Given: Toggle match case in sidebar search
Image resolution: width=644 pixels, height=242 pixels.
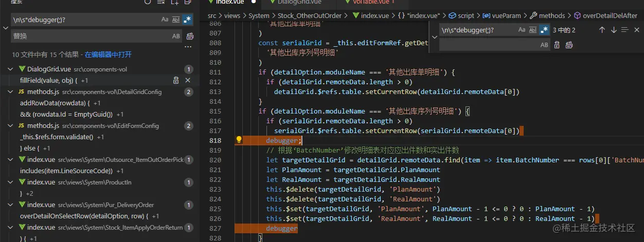Looking at the screenshot, I should click(165, 20).
